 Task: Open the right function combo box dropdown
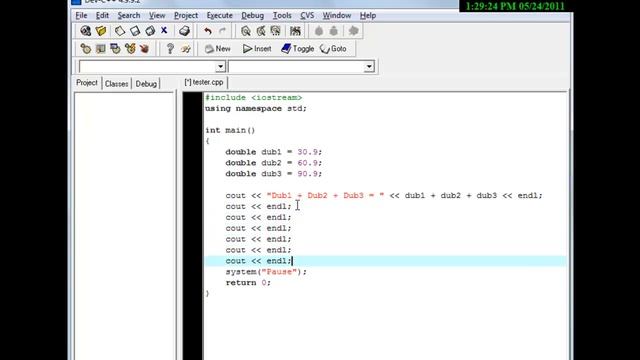[369, 67]
